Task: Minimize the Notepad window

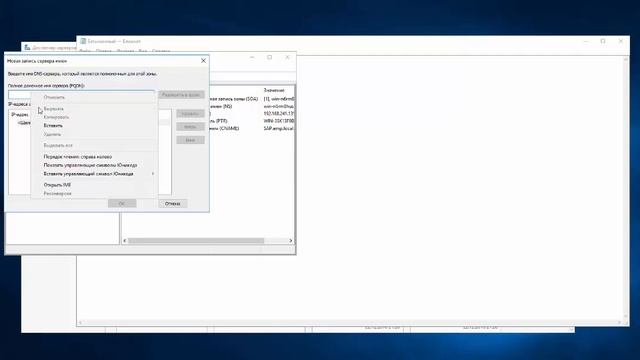Action: point(586,41)
